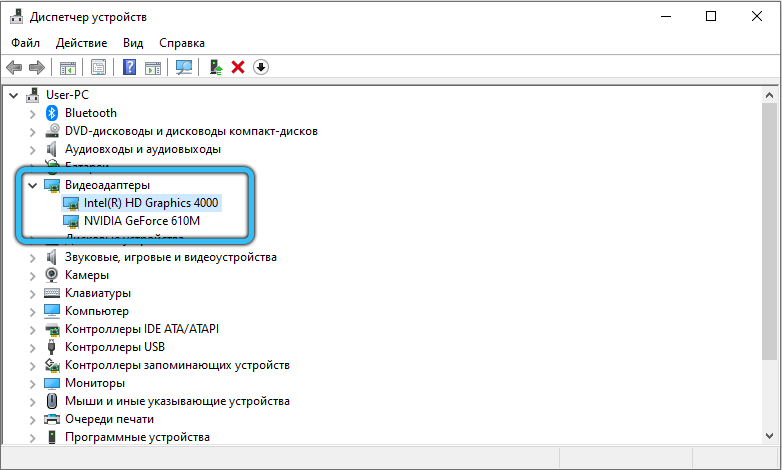Select Мыши и иные указывающие устройства
This screenshot has height=470, width=782.
(x=177, y=401)
